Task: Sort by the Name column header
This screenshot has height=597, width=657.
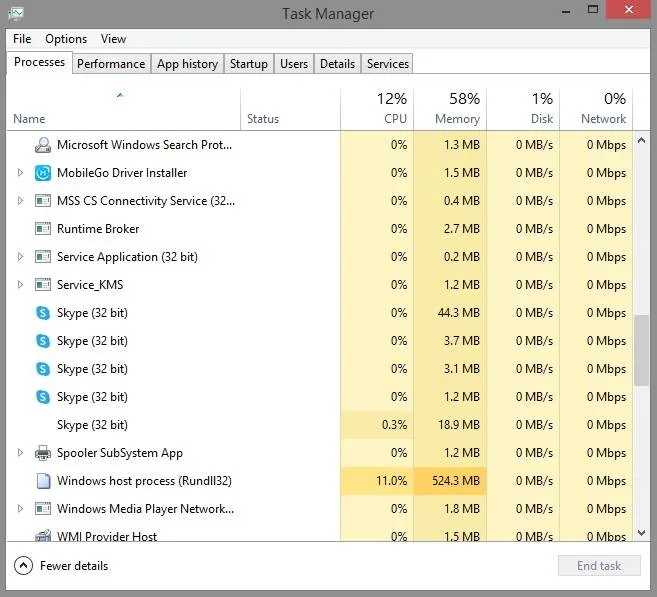Action: (124, 109)
